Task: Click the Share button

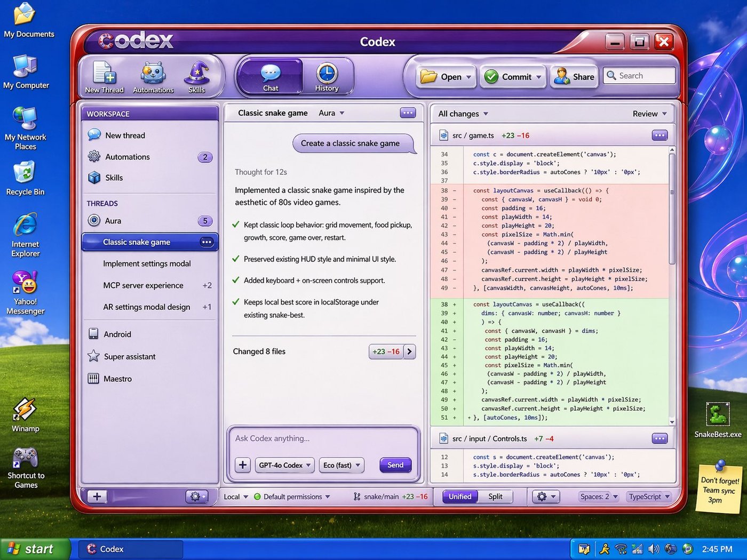Action: [x=574, y=77]
